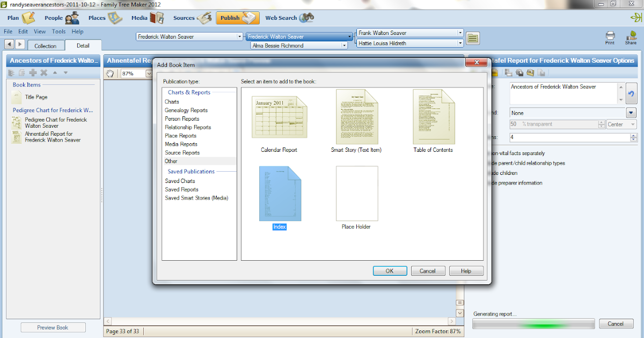644x338 pixels.
Task: Open the Edit menu
Action: pos(23,32)
